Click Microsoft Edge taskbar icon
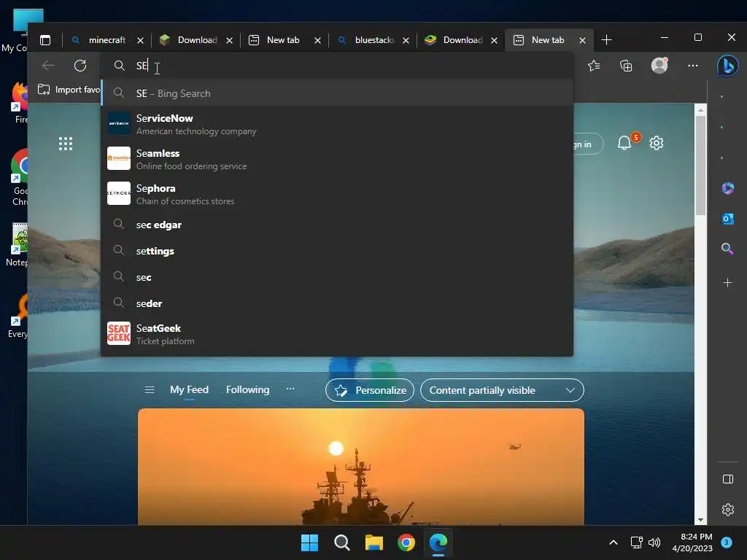 pyautogui.click(x=438, y=542)
